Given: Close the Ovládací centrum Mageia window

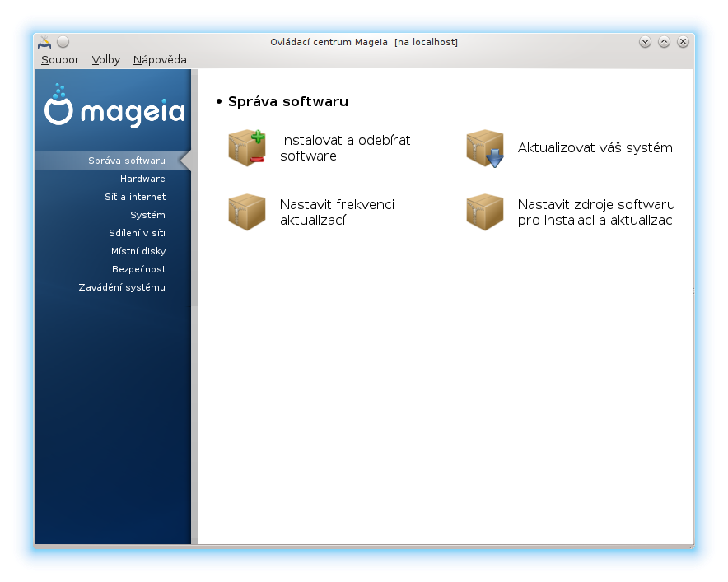Looking at the screenshot, I should [683, 42].
